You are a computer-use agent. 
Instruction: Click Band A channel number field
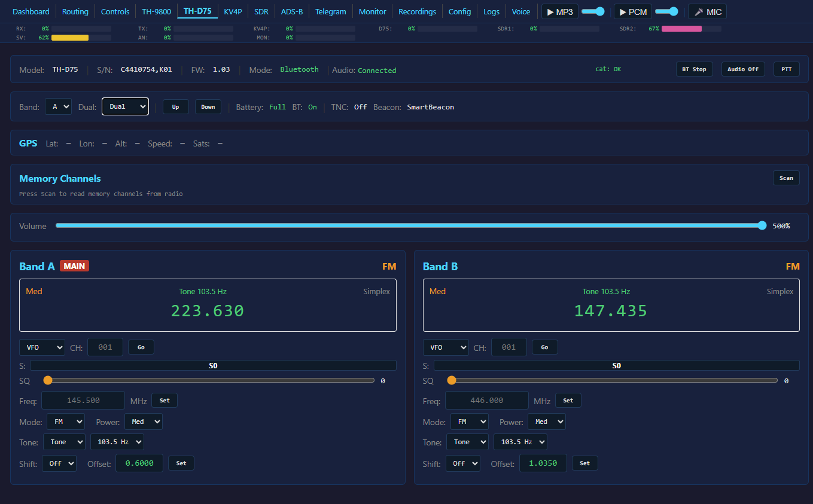pos(105,347)
